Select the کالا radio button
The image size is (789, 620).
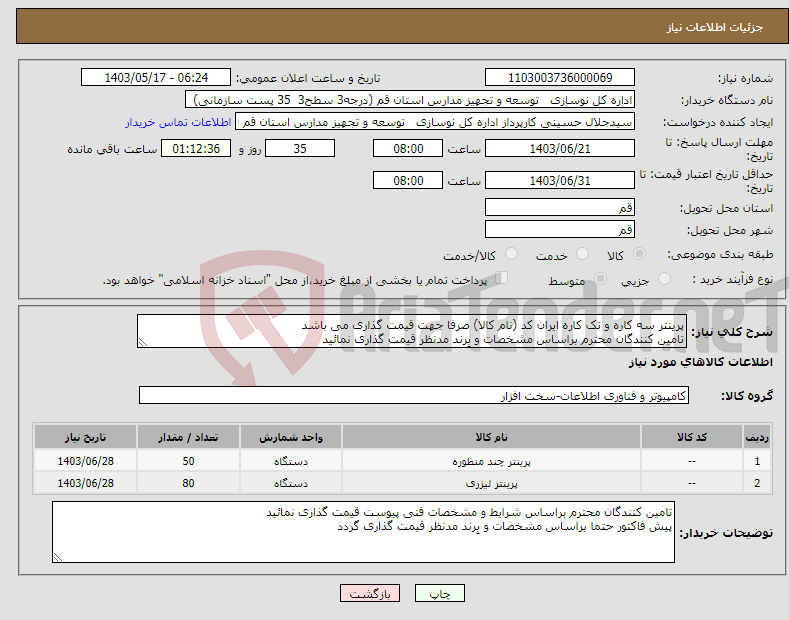coord(639,254)
